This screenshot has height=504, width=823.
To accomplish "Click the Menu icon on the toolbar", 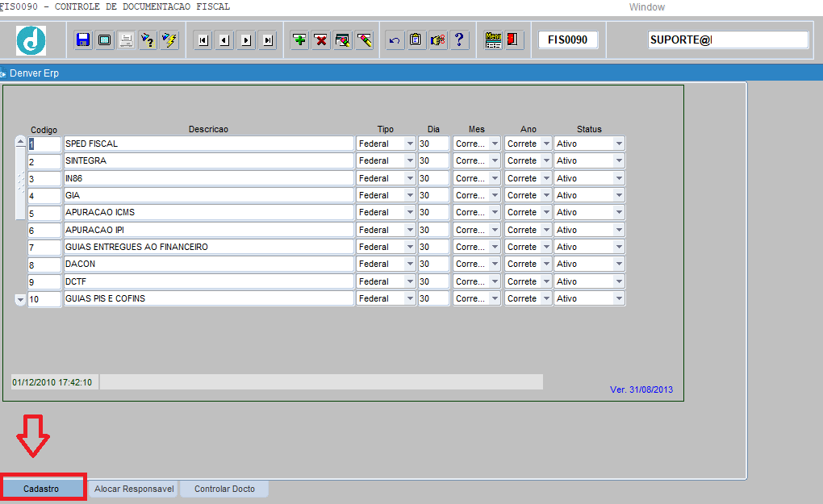I will coord(495,40).
